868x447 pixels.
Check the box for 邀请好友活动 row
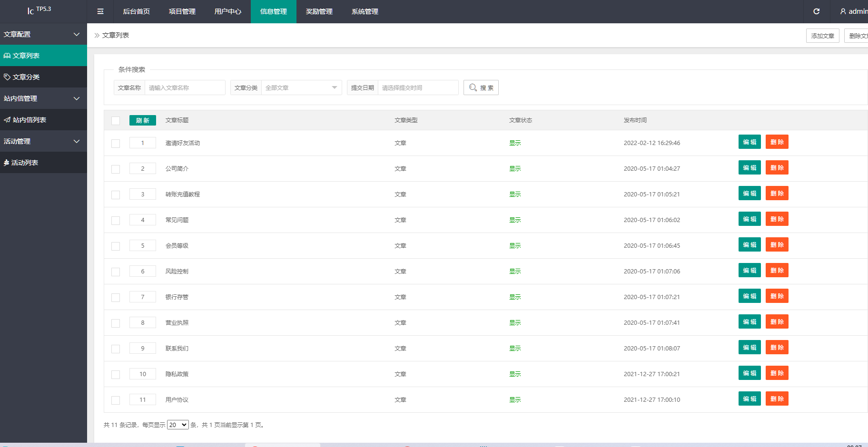(116, 144)
